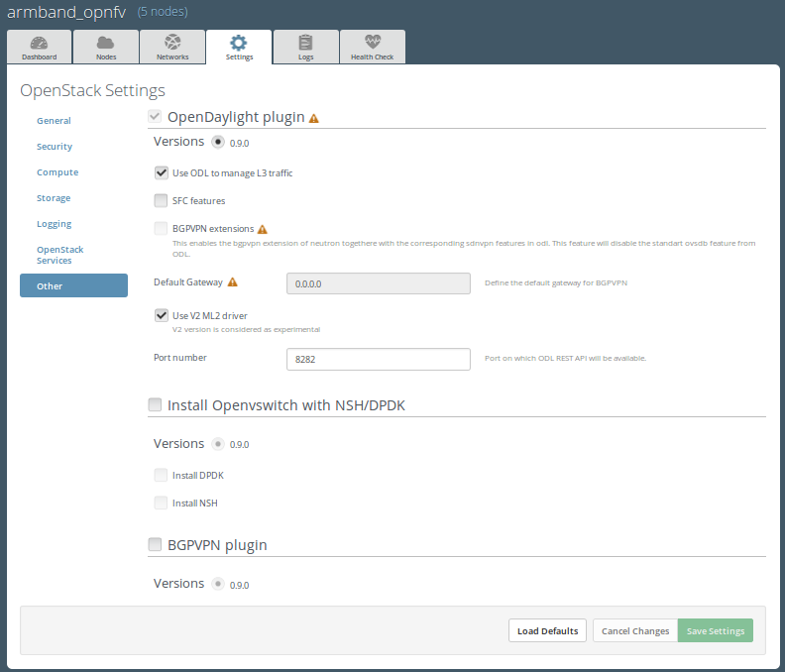The height and width of the screenshot is (672, 785).
Task: Enable the SFC features checkbox
Action: pyautogui.click(x=162, y=200)
